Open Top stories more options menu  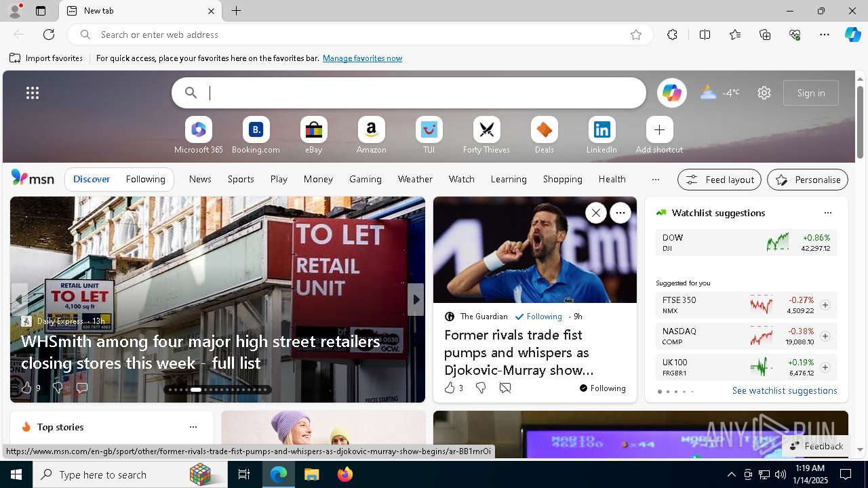tap(193, 427)
